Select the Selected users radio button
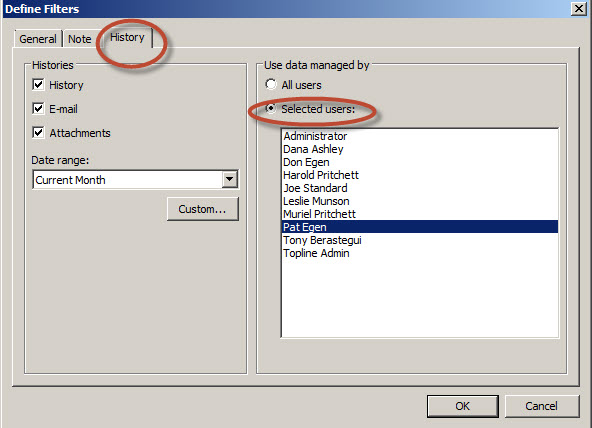Viewport: 592px width, 428px height. point(271,108)
